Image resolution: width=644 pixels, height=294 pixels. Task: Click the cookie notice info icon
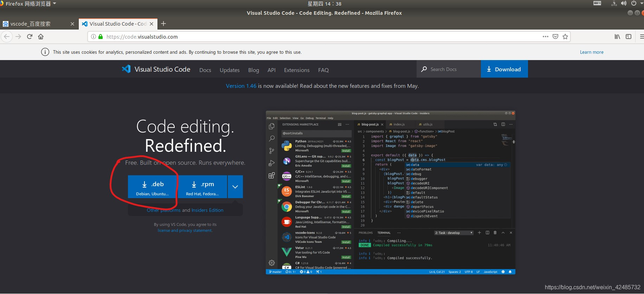click(x=45, y=52)
